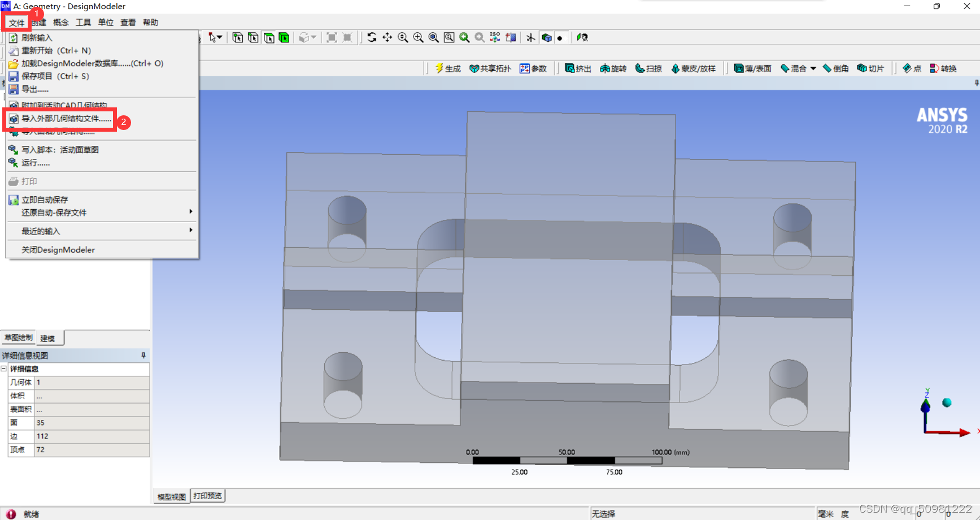Toggle face selection filter

tap(269, 37)
